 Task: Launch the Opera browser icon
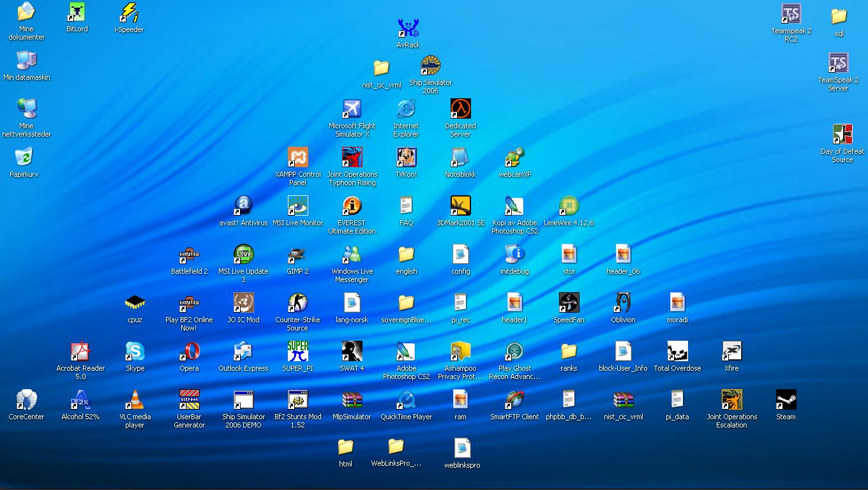[x=189, y=352]
